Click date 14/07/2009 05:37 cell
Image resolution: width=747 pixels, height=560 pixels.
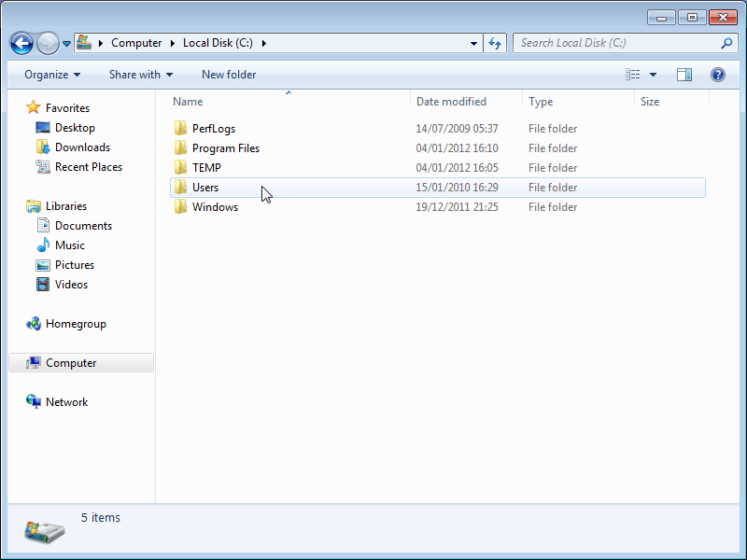click(x=457, y=129)
